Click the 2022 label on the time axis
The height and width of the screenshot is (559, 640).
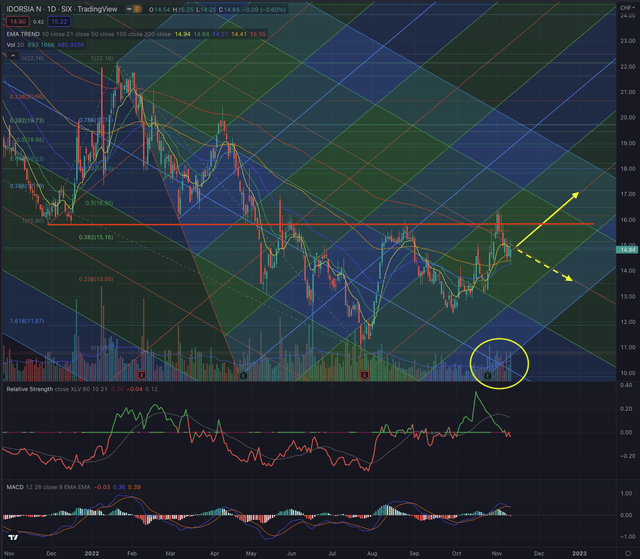coord(92,553)
